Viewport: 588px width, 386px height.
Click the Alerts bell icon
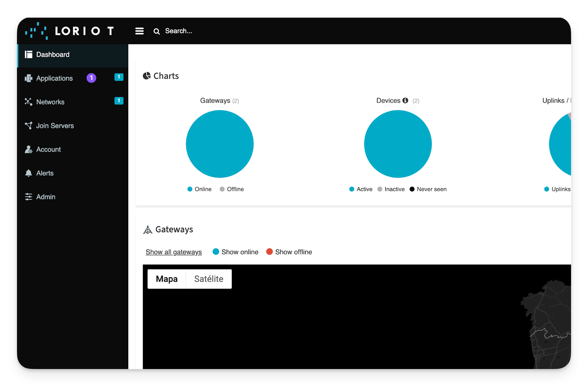[28, 173]
